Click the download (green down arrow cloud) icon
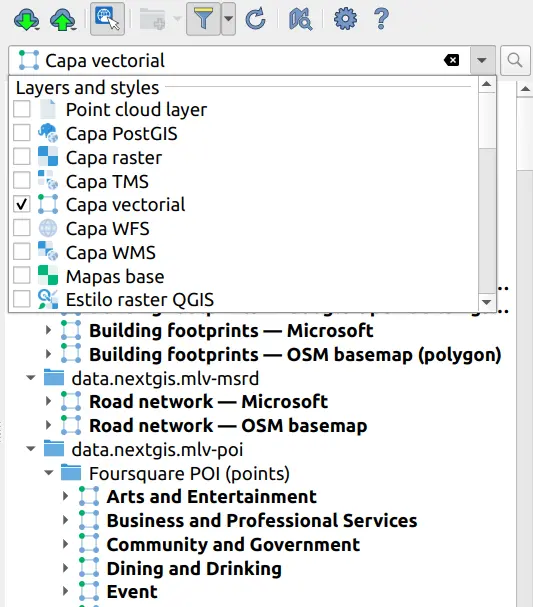Image resolution: width=533 pixels, height=607 pixels. tap(26, 19)
